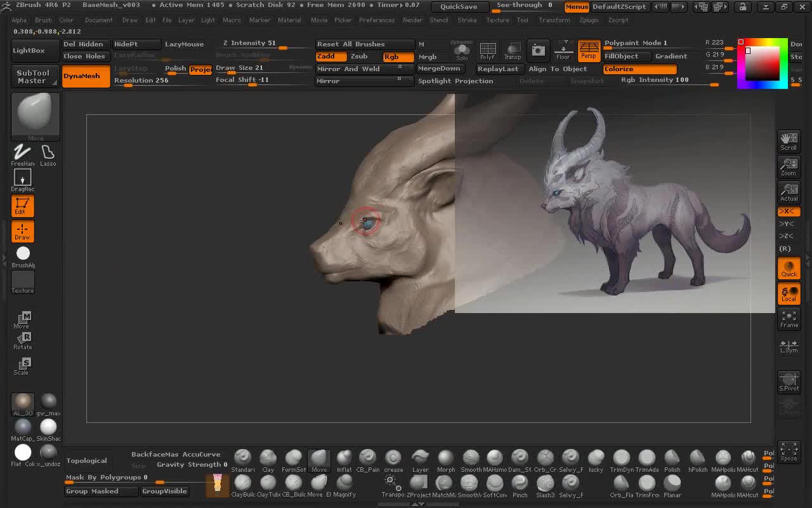Viewport: 812px width, 508px height.
Task: Activate the Transpose tool icon
Action: (x=393, y=486)
